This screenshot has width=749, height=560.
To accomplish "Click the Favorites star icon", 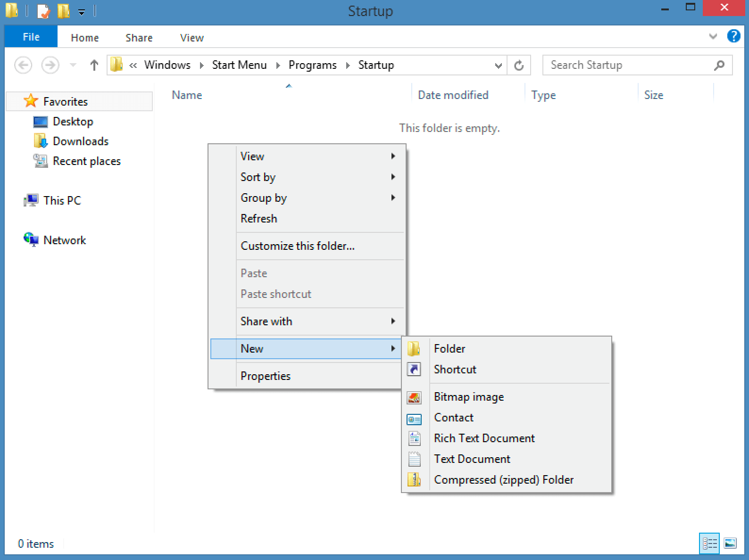I will tap(31, 100).
